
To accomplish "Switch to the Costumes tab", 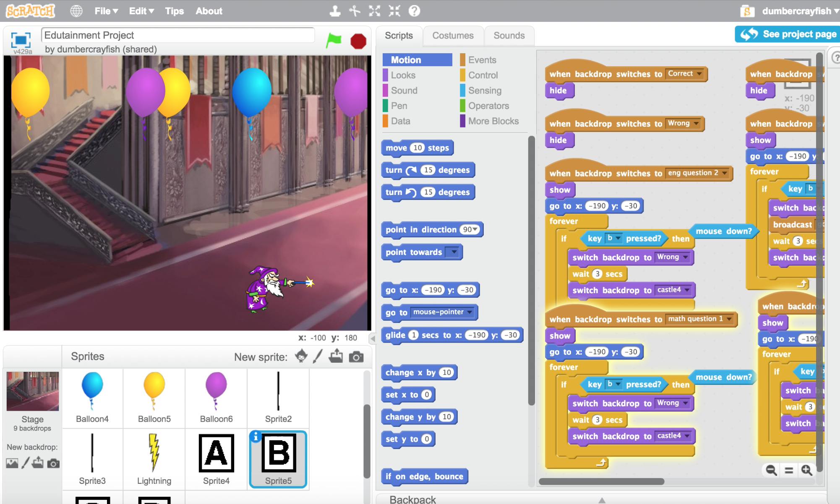I will click(x=453, y=36).
